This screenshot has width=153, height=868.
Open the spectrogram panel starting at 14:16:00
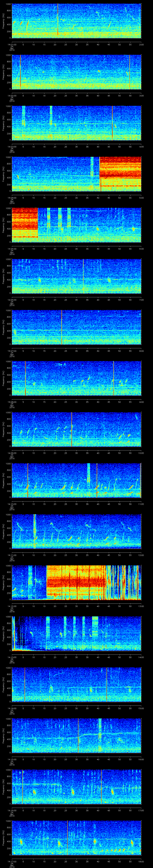point(77,787)
